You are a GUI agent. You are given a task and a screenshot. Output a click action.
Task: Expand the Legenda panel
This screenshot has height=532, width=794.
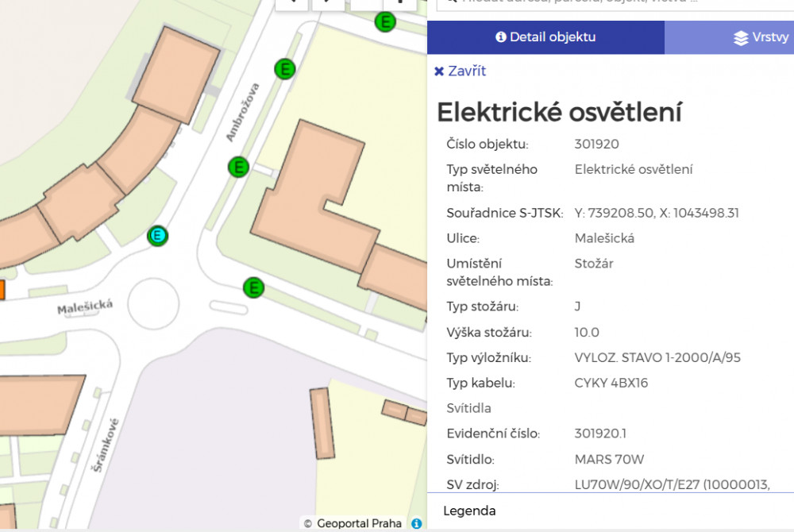coord(469,511)
